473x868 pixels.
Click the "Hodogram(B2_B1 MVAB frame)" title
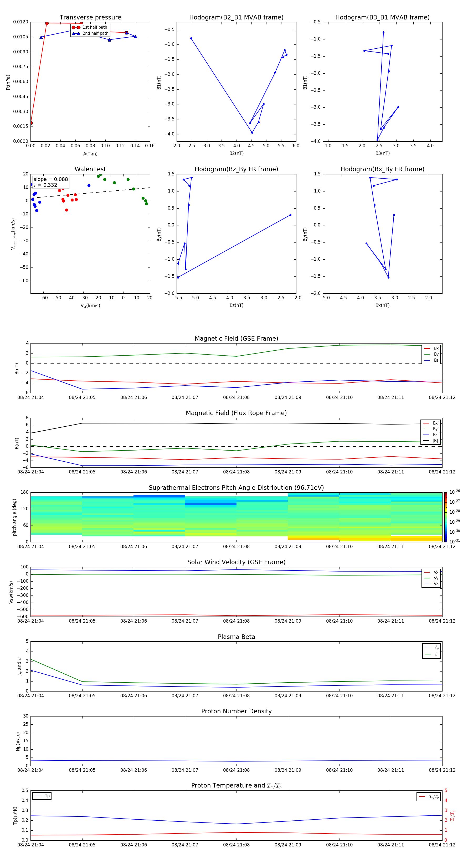[236, 18]
